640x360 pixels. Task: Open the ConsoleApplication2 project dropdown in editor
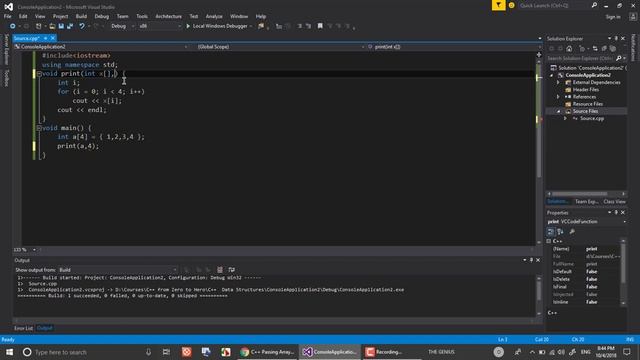[102, 47]
